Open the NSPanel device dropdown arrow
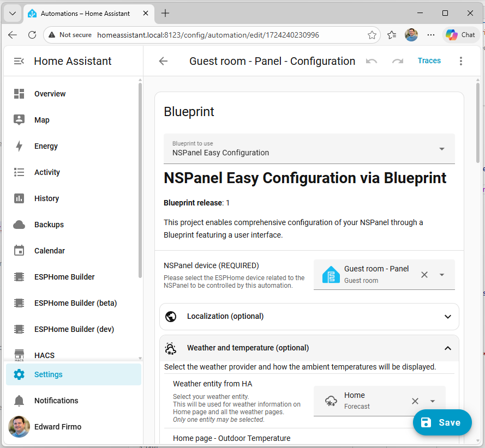 (442, 275)
